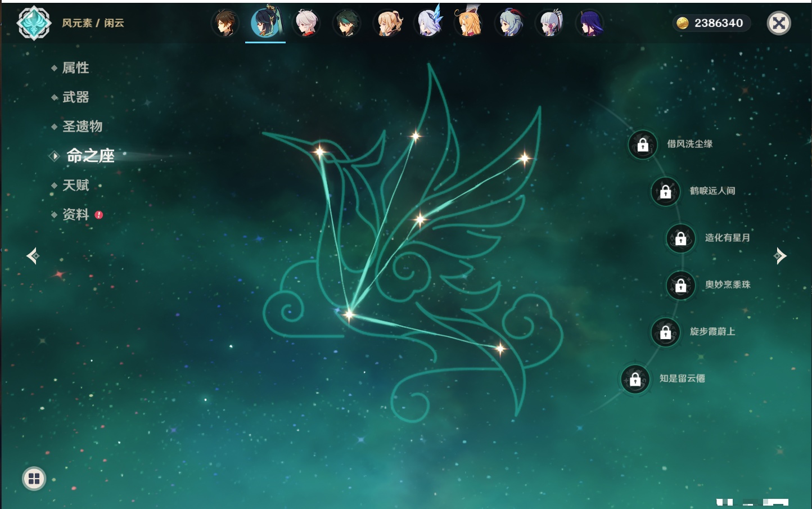Pick the orange-haired character wearing a gray hat
Image resolution: width=812 pixels, height=509 pixels.
click(469, 23)
